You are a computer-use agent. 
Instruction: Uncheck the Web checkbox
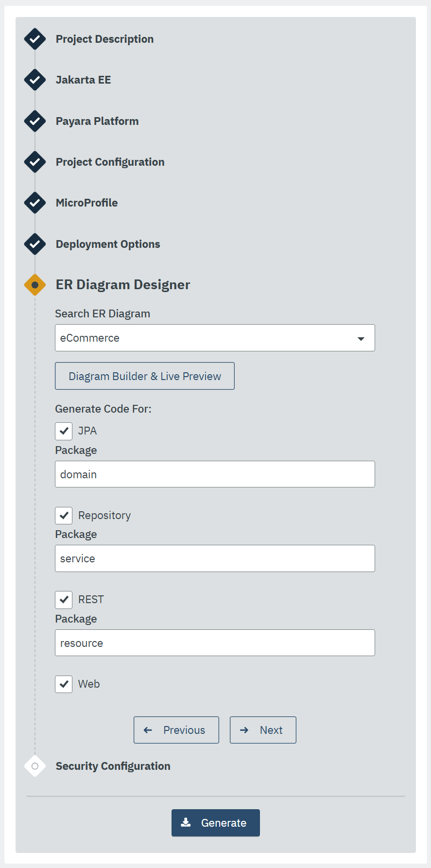point(64,684)
